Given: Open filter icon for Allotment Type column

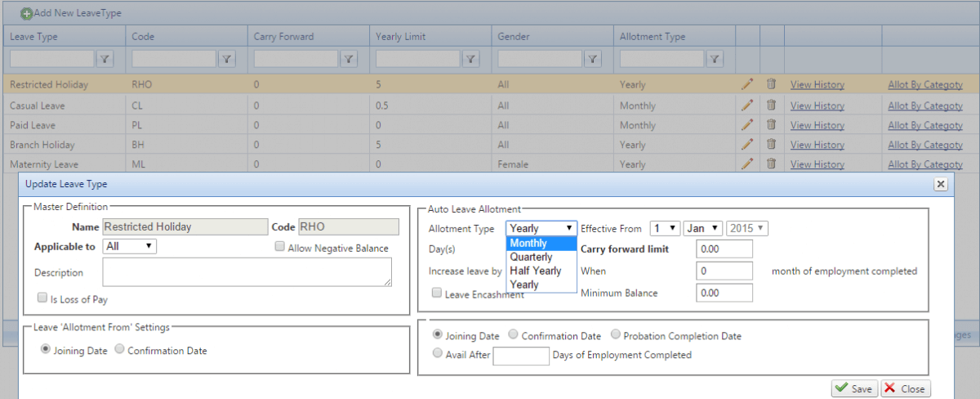Looking at the screenshot, I should (x=715, y=59).
